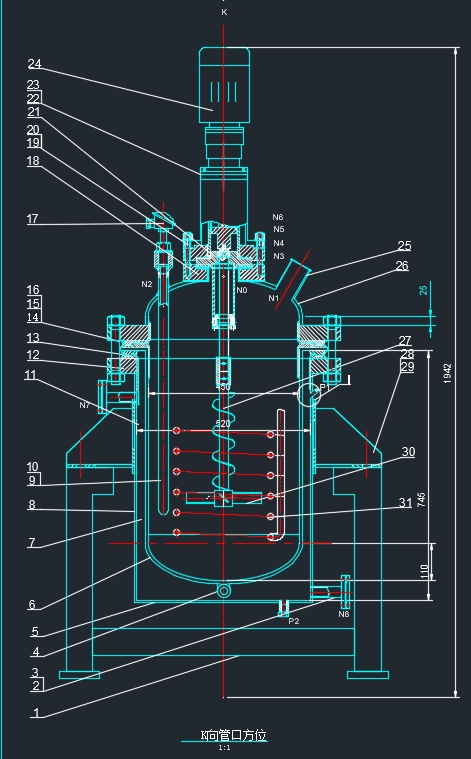Select part callout number 3
The width and height of the screenshot is (471, 759).
click(35, 672)
